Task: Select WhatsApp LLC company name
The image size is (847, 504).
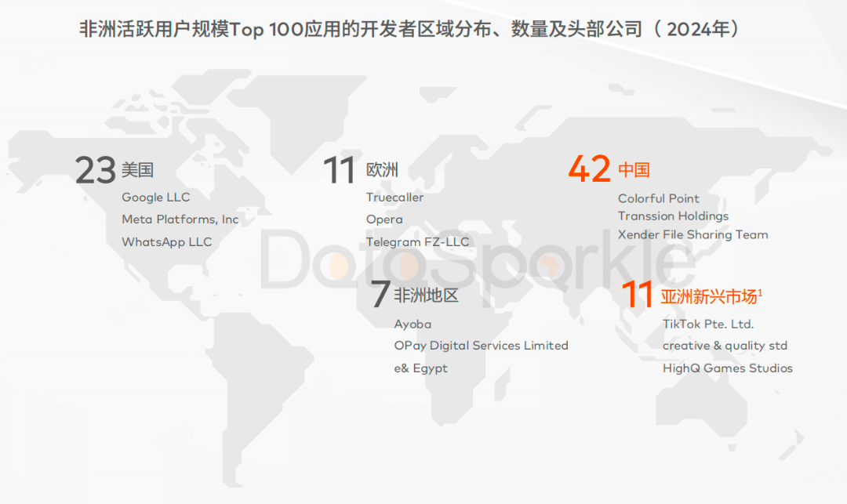Action: coord(166,242)
